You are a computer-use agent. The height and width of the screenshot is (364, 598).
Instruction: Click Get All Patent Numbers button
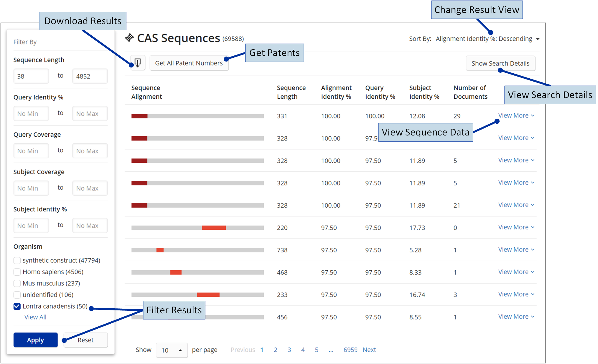(189, 63)
